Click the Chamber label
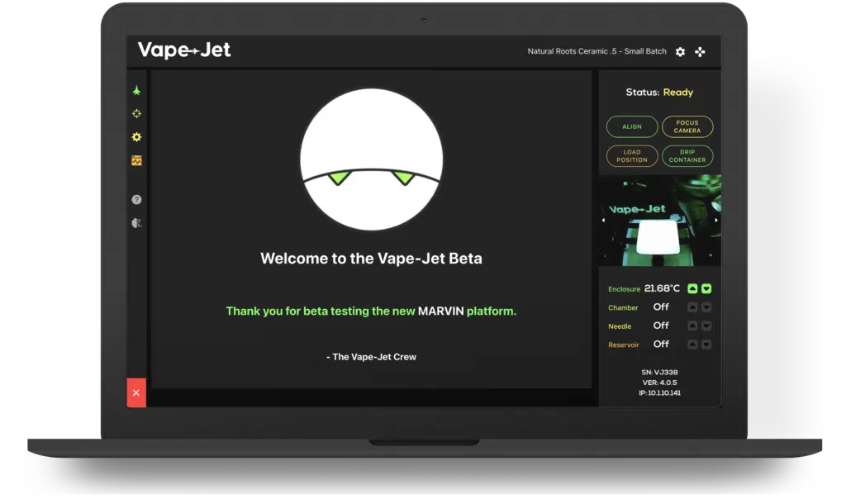 [623, 307]
